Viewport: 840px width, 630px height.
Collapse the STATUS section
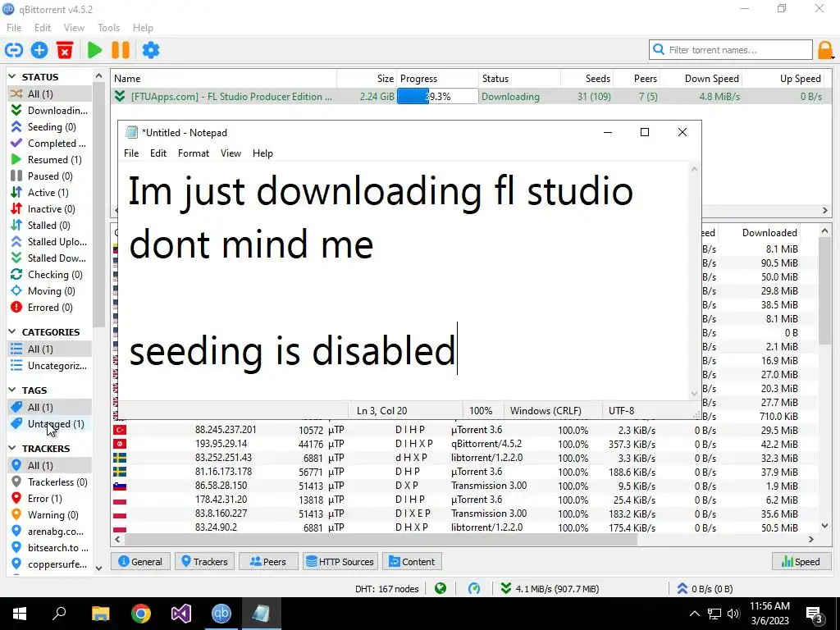12,77
